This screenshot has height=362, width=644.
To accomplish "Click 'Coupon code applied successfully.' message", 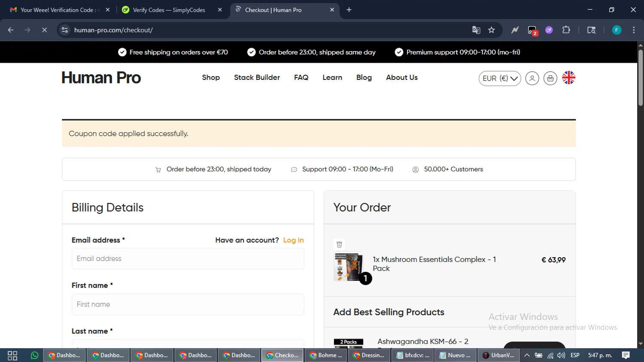I will [x=128, y=134].
